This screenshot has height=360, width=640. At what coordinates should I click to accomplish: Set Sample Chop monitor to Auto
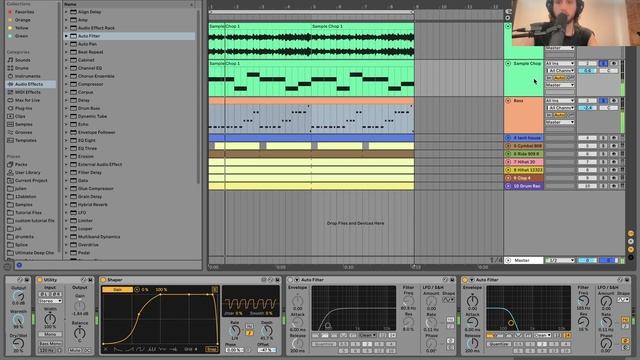click(560, 78)
